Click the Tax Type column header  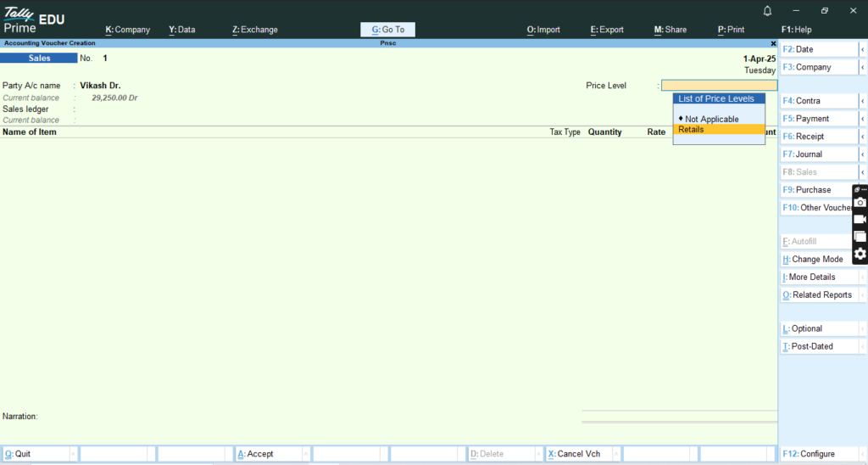click(565, 132)
